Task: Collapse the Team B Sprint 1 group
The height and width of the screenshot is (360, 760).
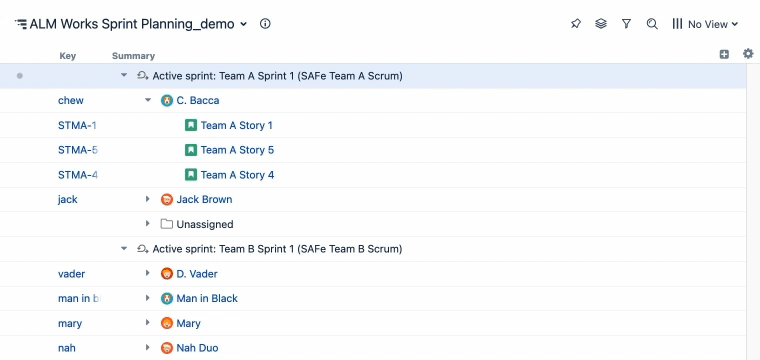Action: (124, 249)
